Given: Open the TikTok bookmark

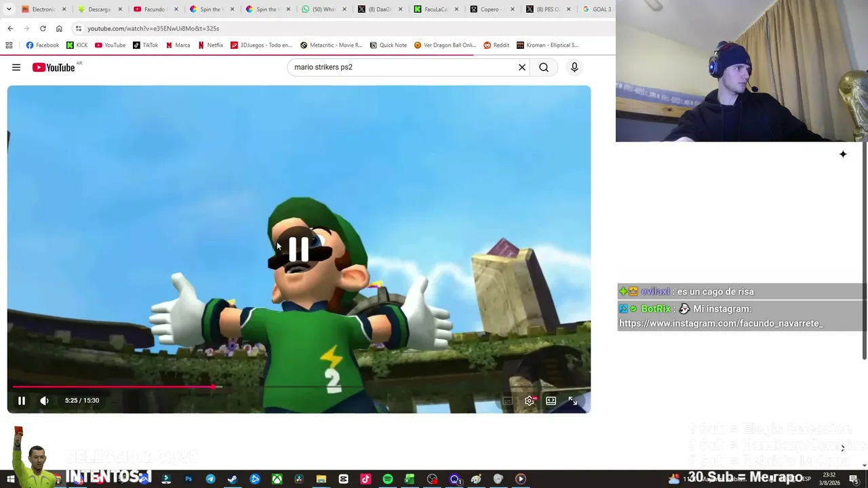Looking at the screenshot, I should coord(145,45).
